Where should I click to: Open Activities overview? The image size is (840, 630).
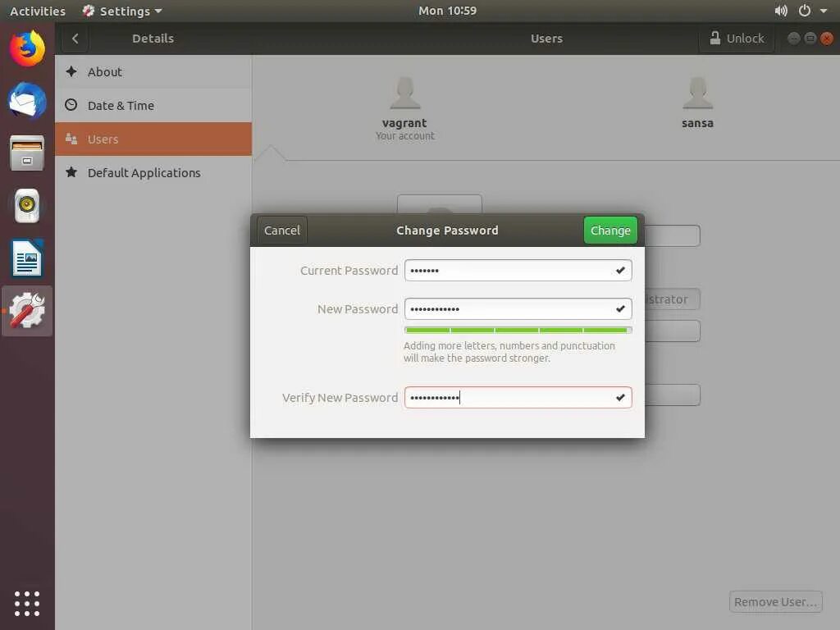tap(38, 11)
